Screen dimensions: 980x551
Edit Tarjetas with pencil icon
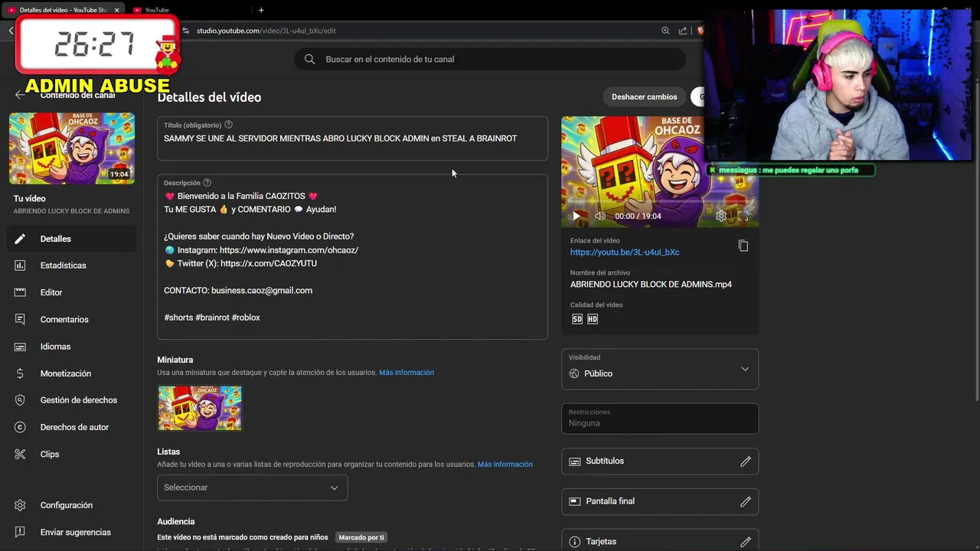click(746, 542)
